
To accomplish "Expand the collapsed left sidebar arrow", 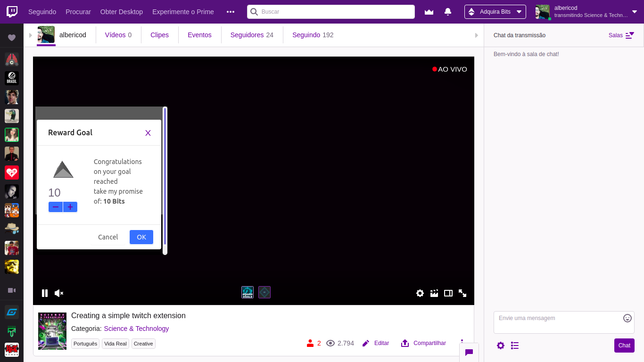I will [31, 35].
